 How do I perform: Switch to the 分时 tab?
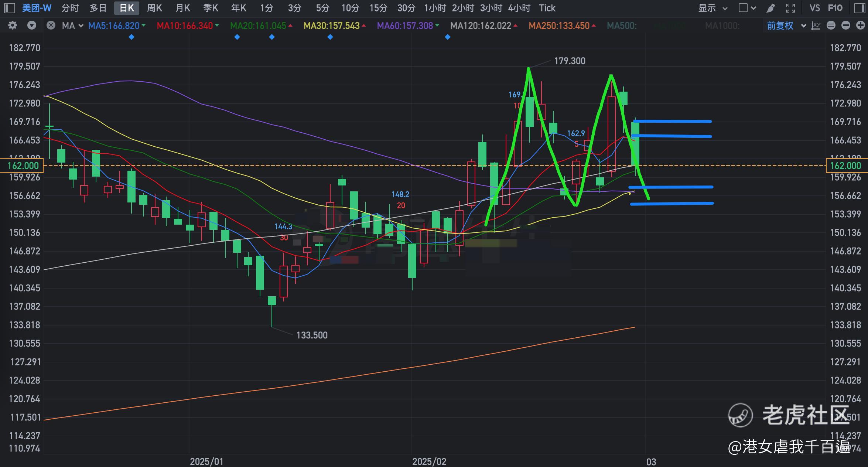point(70,8)
